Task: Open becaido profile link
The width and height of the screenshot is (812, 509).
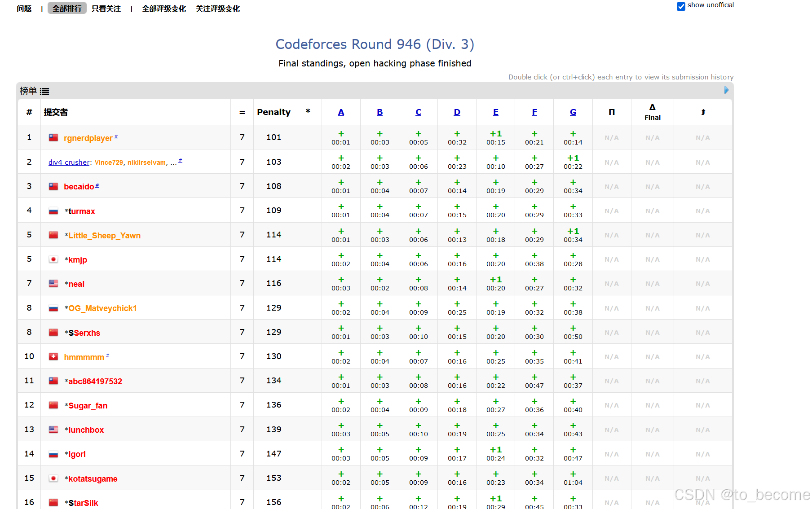Action: (x=79, y=187)
